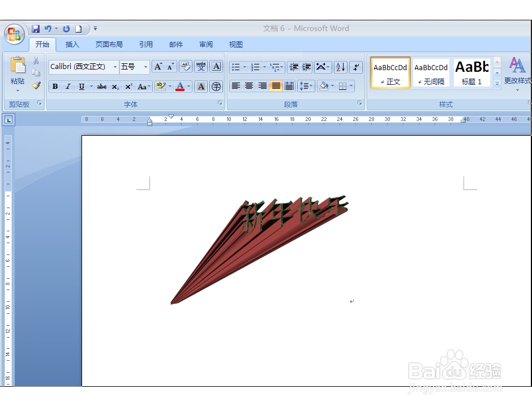Toggle character shading
Screen dimensions: 532x406
click(x=201, y=87)
